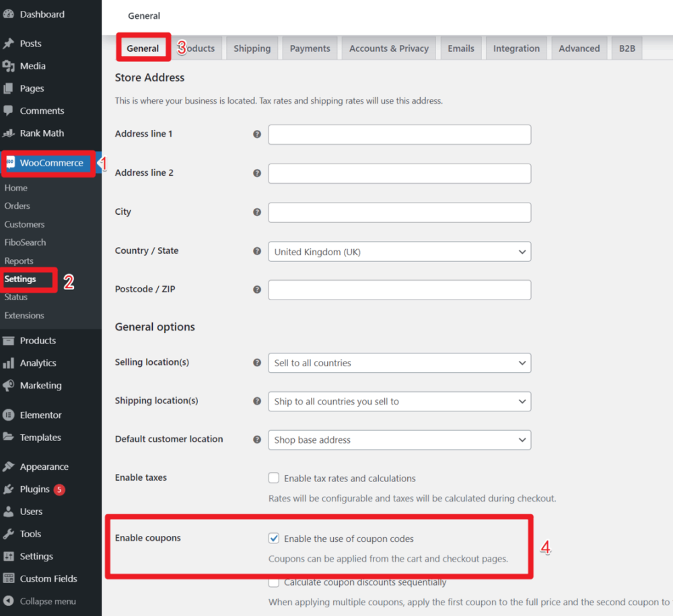Expand the Default customer location dropdown
The image size is (673, 616).
[x=400, y=440]
